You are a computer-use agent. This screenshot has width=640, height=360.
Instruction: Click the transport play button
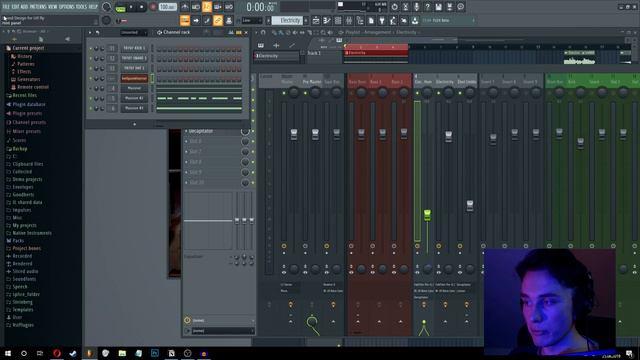pos(131,7)
